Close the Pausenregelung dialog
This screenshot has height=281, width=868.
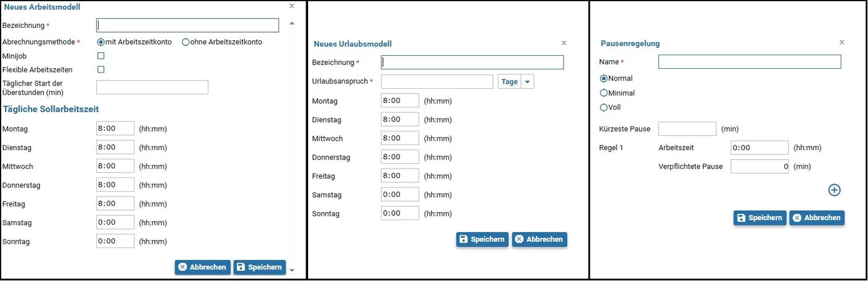841,42
